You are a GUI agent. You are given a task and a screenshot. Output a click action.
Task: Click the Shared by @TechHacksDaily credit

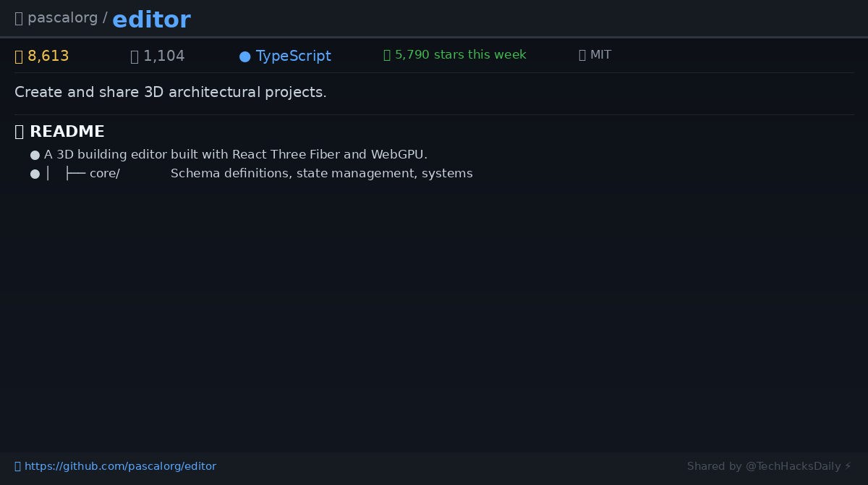click(769, 466)
